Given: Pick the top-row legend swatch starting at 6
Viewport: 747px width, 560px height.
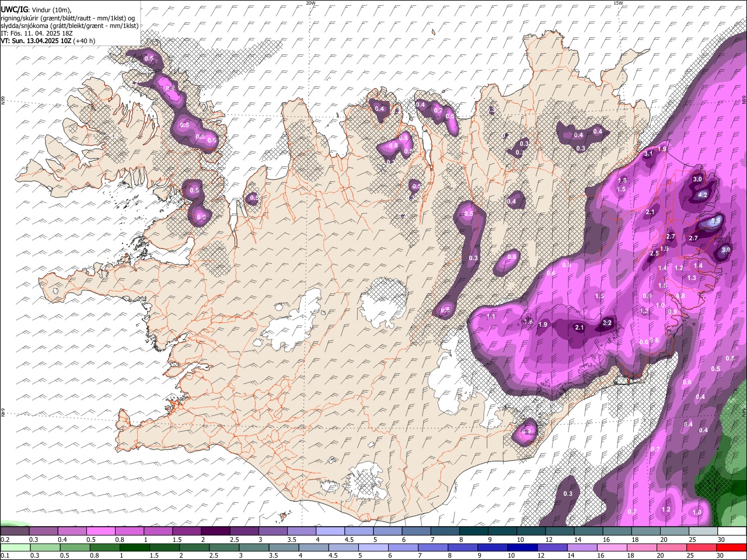Looking at the screenshot, I should click(416, 531).
